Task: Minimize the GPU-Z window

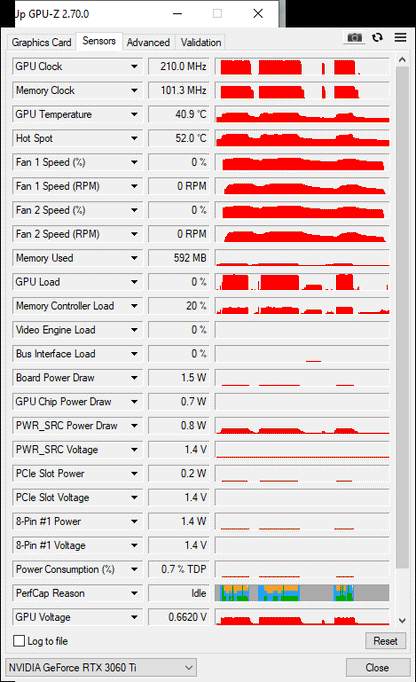Action: [177, 14]
